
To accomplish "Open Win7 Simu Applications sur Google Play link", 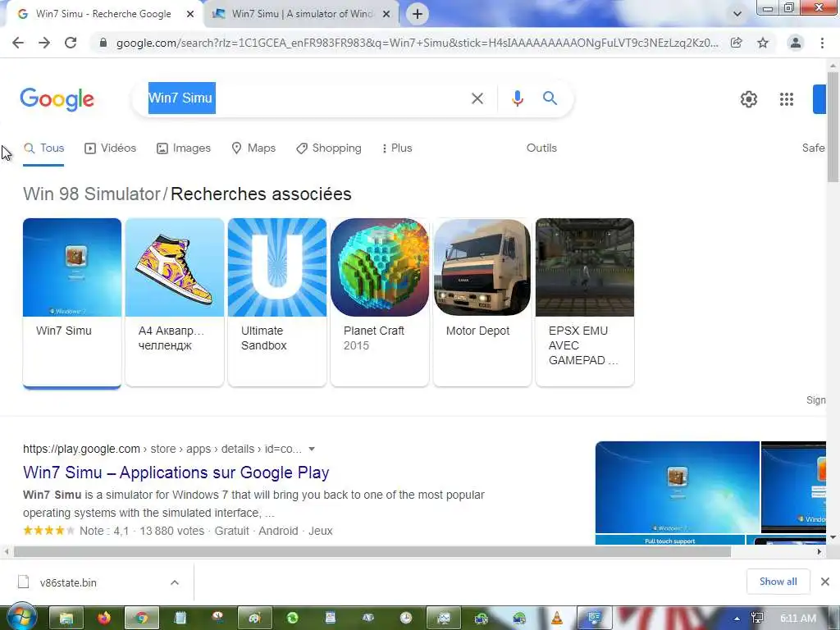I will tap(176, 472).
